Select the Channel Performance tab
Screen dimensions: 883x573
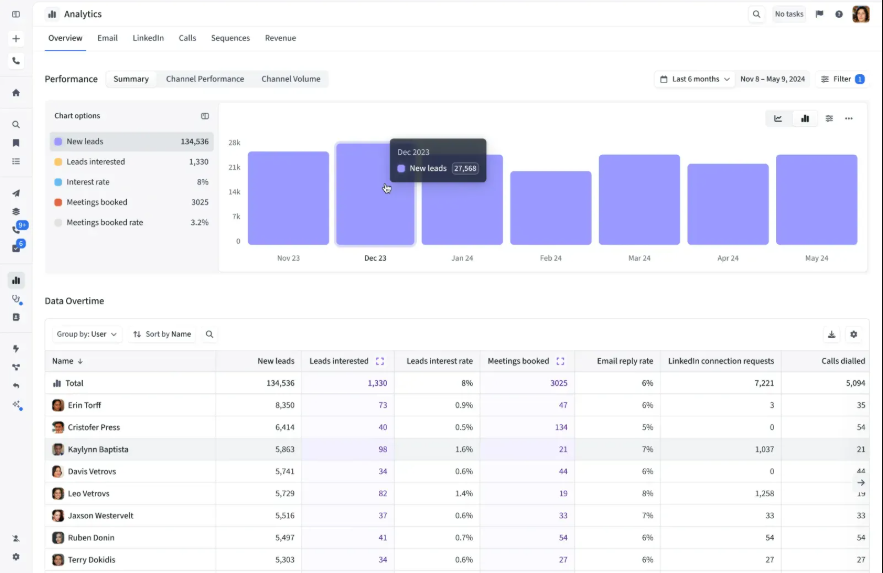204,79
